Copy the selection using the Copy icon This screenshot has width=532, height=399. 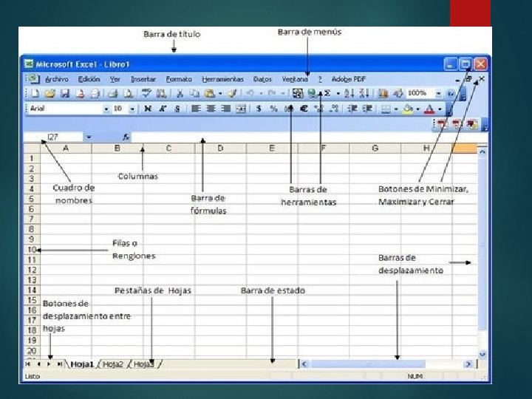pyautogui.click(x=194, y=93)
